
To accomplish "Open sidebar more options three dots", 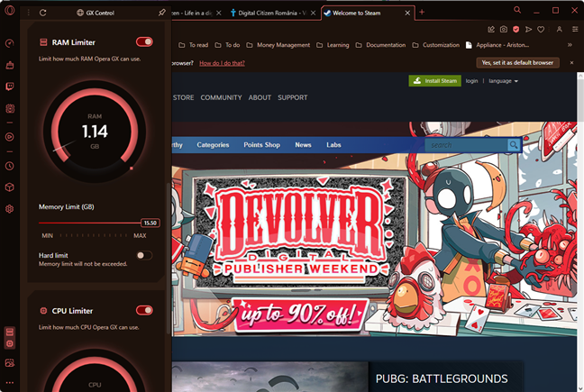I will click(x=10, y=382).
